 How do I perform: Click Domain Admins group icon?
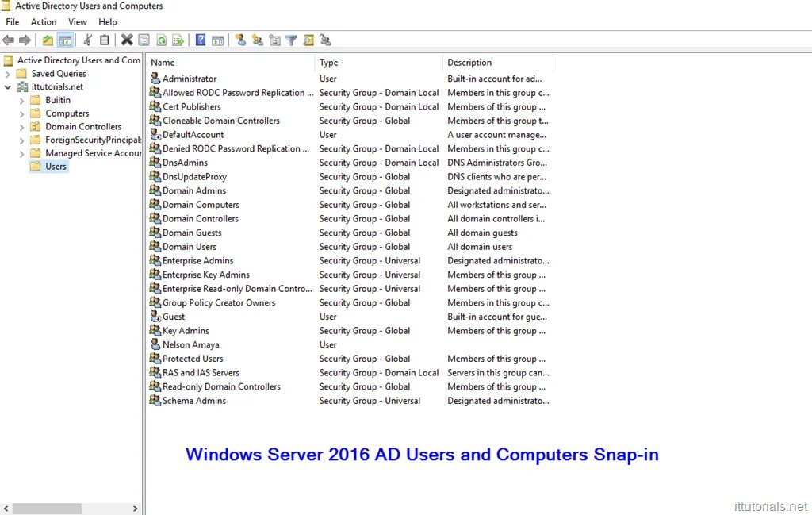[155, 190]
